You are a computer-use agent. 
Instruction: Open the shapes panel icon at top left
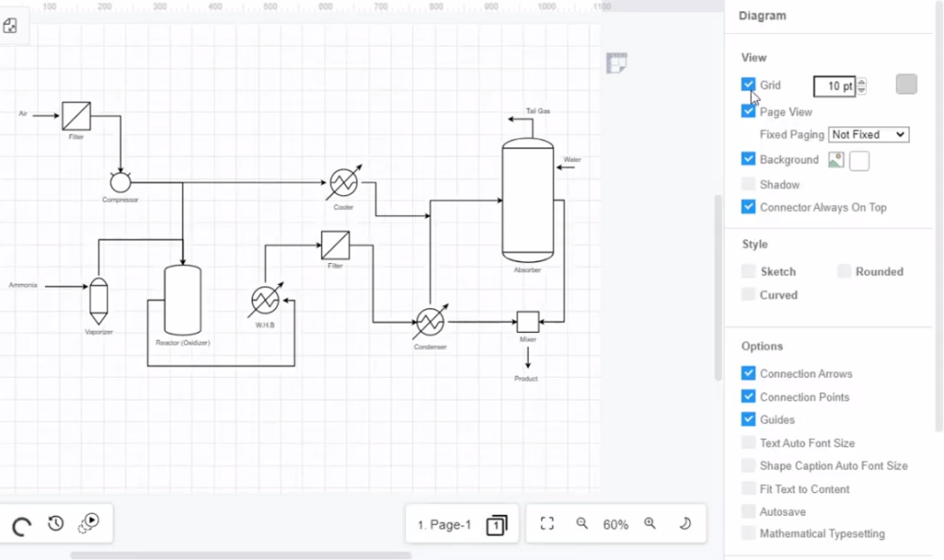click(12, 26)
